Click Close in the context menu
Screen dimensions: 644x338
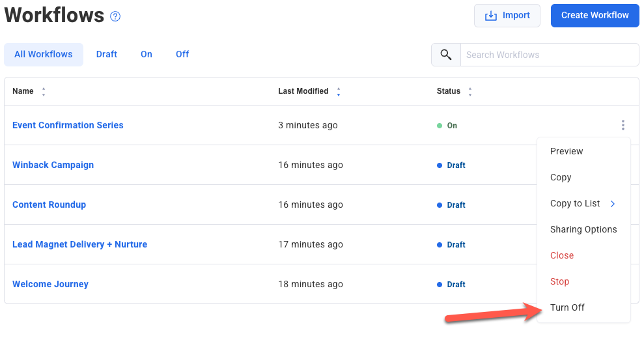pos(562,255)
